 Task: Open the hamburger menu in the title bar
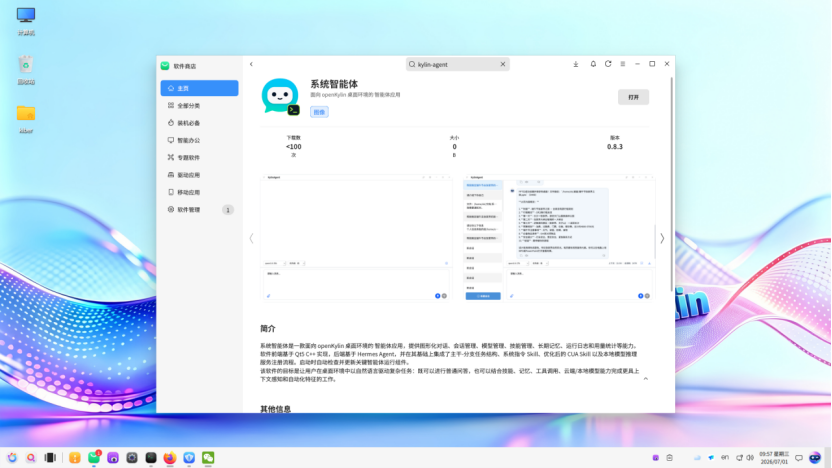(623, 64)
